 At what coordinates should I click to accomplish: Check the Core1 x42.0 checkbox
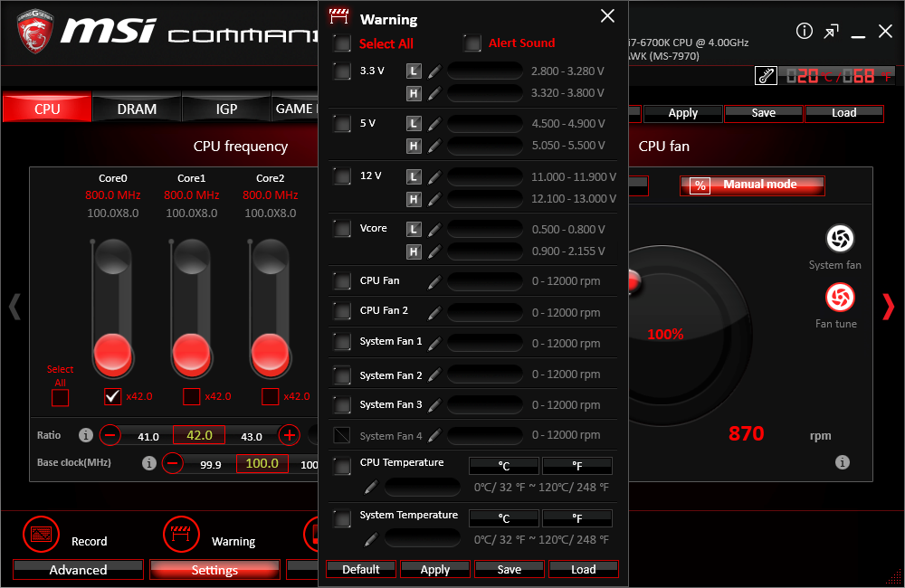(191, 397)
